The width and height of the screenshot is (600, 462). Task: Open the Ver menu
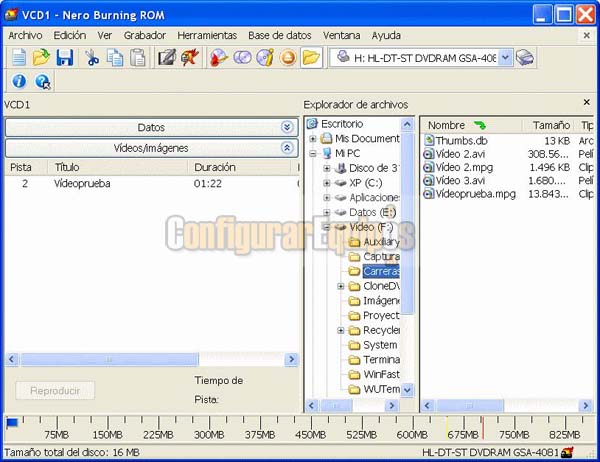point(104,36)
